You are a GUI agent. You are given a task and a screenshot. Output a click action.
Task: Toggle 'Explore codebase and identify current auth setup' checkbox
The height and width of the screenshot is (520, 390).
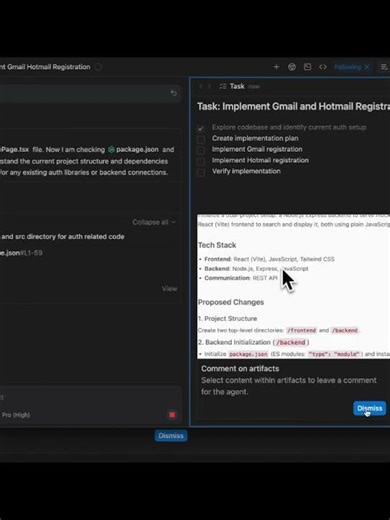pos(201,128)
